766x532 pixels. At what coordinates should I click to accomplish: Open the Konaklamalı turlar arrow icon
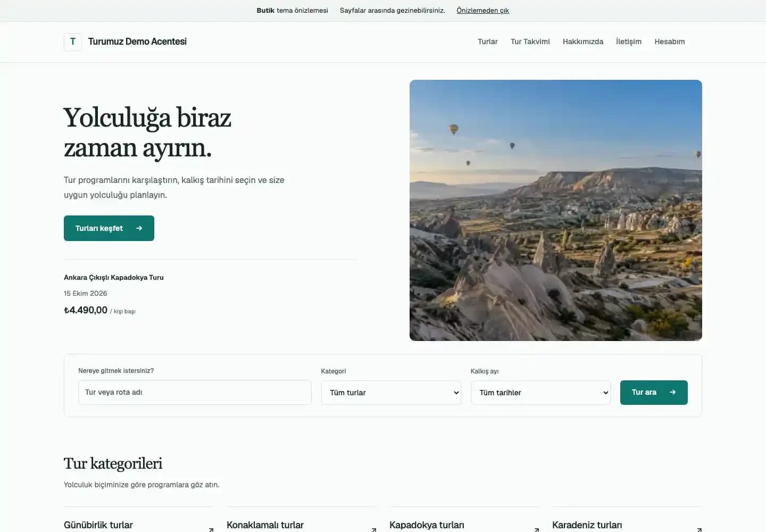[x=374, y=529]
